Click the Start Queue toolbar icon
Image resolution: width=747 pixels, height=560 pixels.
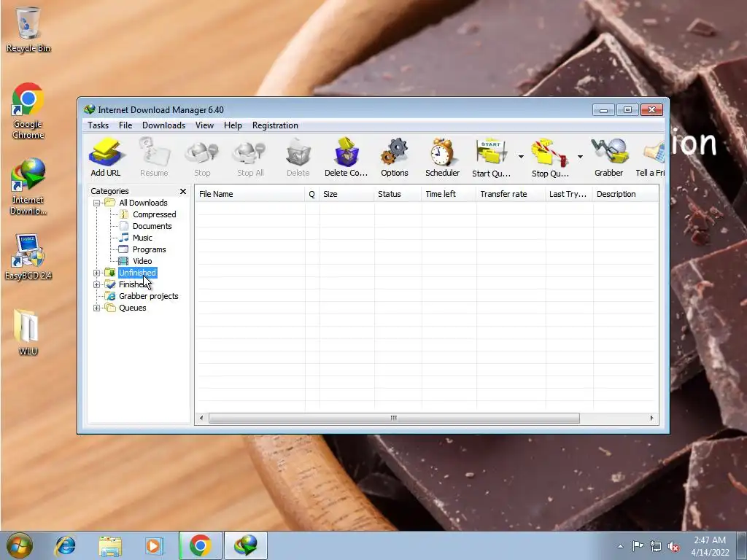pyautogui.click(x=491, y=157)
